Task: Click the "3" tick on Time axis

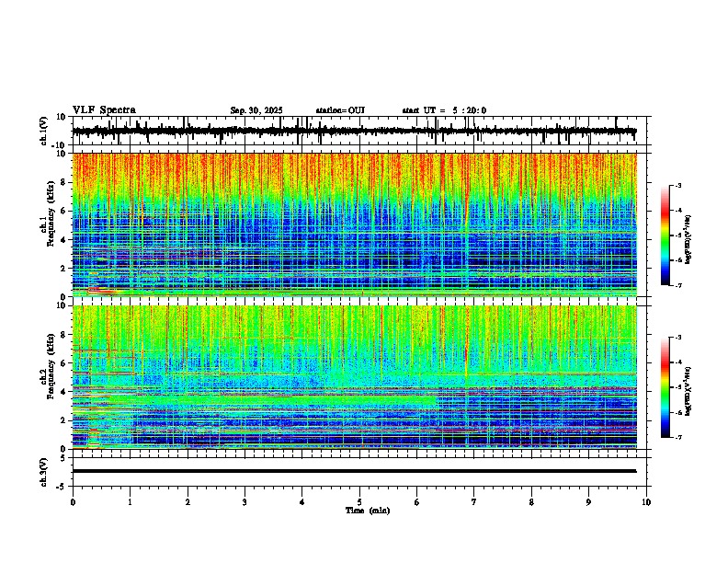Action: (245, 502)
